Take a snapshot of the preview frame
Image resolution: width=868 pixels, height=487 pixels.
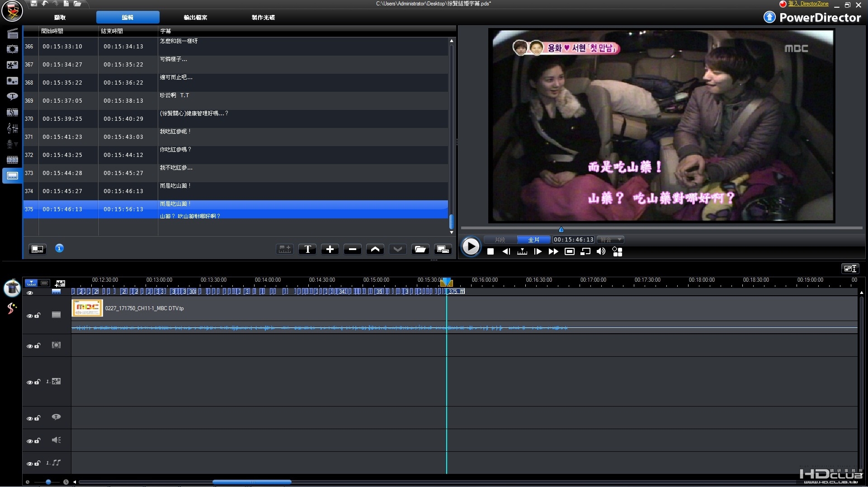[x=570, y=251]
